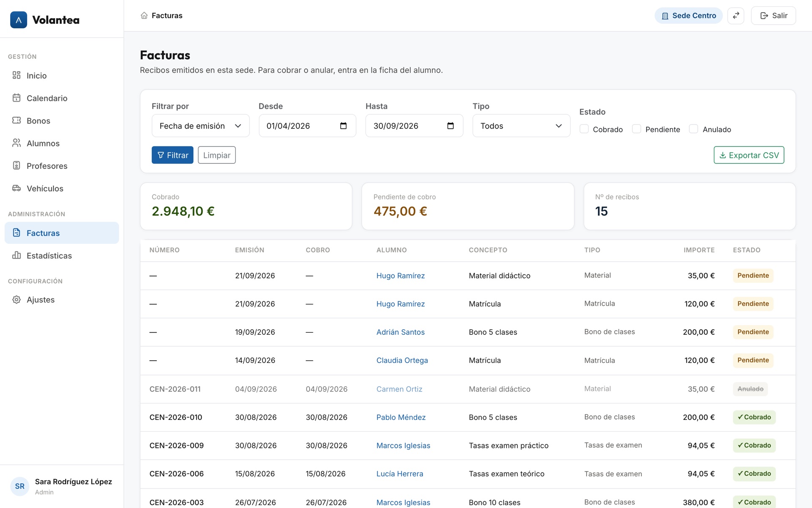This screenshot has width=812, height=508.
Task: Click the SR user avatar
Action: pos(20,486)
